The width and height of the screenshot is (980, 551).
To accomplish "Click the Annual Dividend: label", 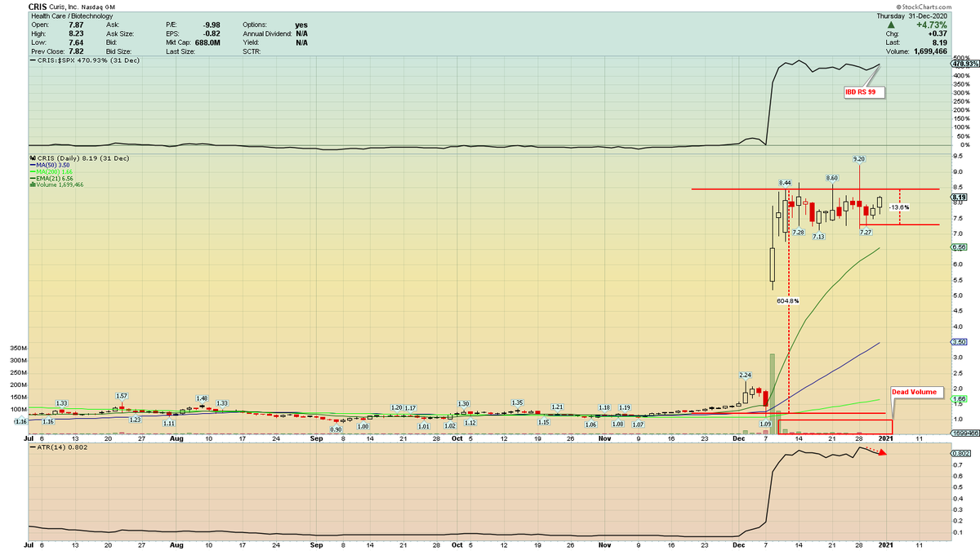I will click(x=267, y=33).
